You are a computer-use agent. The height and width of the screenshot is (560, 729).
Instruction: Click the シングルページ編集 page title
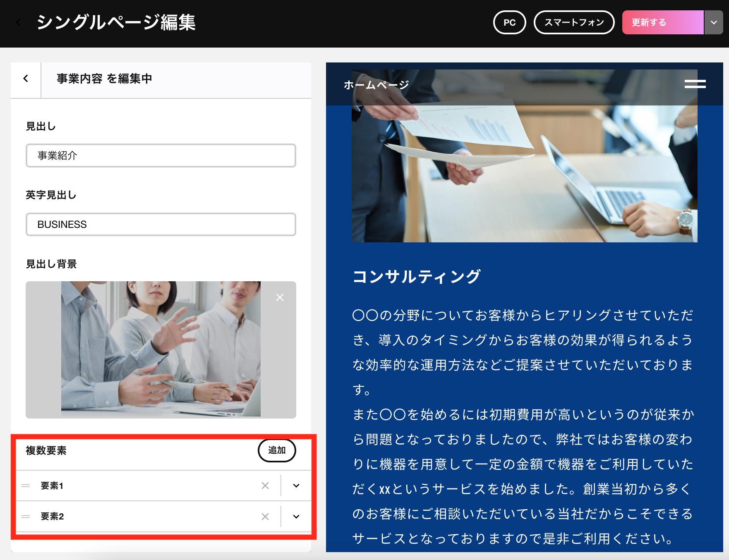point(116,22)
